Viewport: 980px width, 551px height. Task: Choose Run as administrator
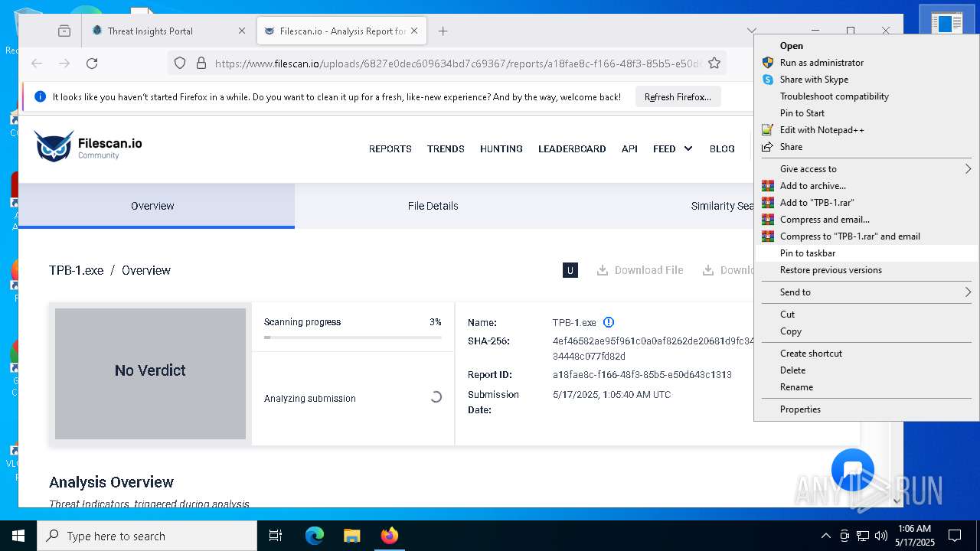(867, 63)
